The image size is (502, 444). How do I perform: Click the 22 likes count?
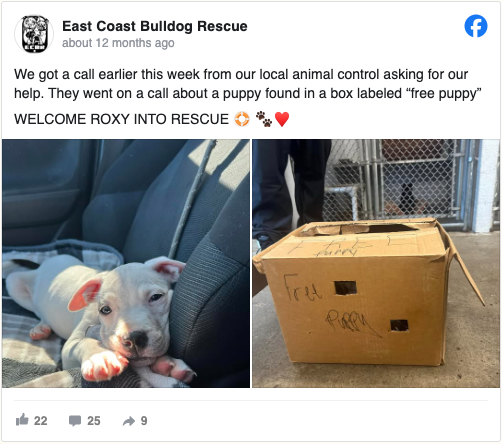tap(40, 421)
